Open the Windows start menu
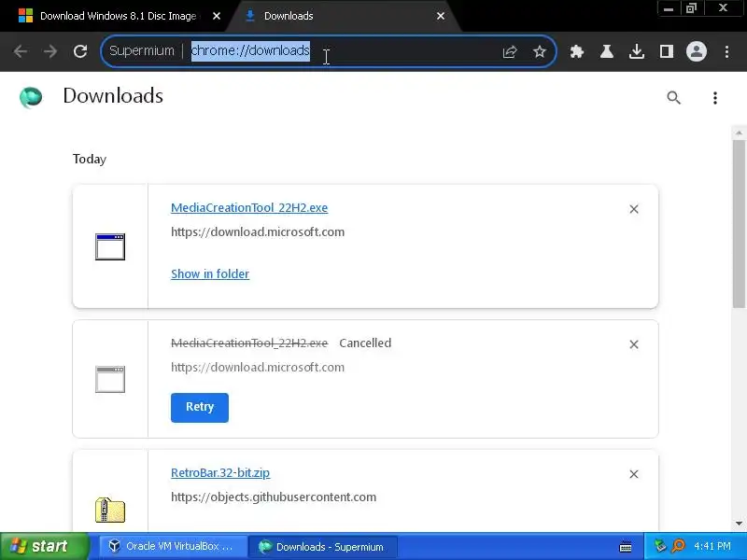The height and width of the screenshot is (560, 747). click(x=45, y=546)
